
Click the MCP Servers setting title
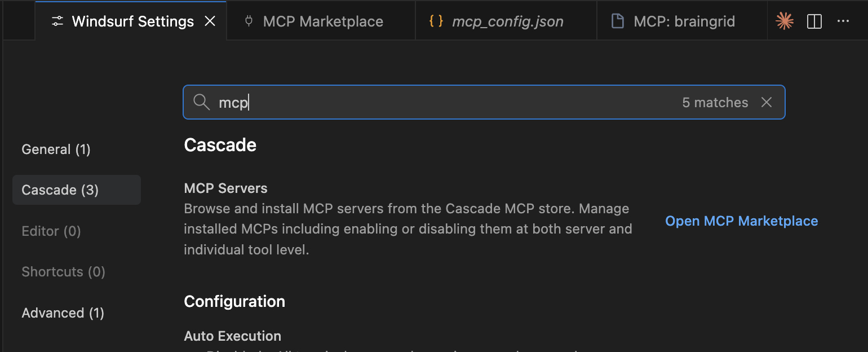(225, 188)
